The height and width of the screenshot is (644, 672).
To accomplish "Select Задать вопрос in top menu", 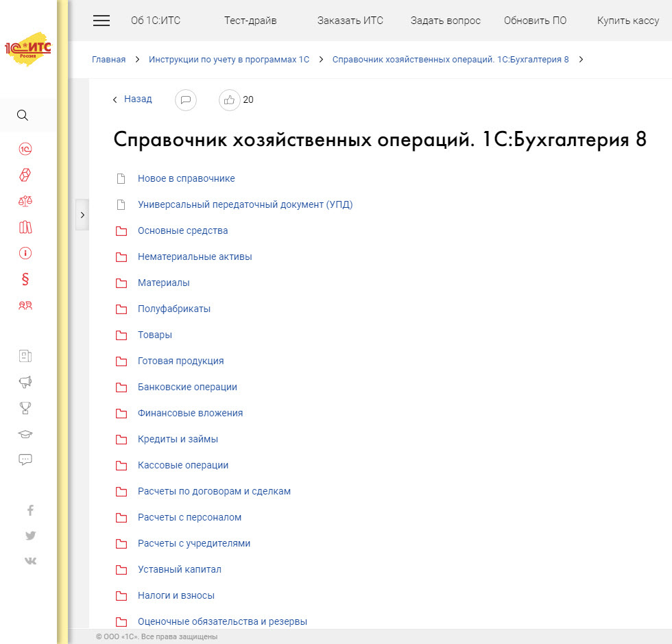I will 445,21.
